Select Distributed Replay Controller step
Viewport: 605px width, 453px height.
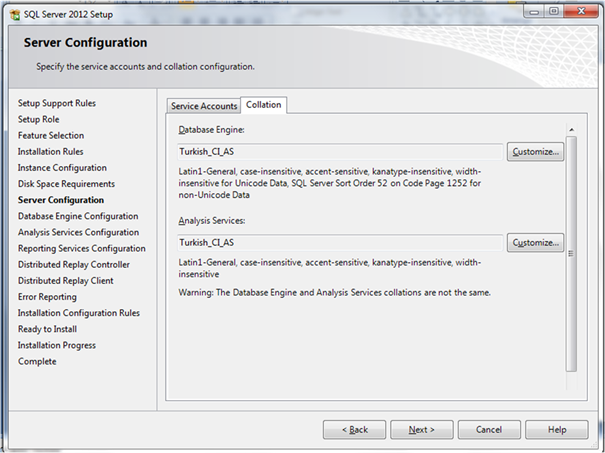(x=74, y=265)
